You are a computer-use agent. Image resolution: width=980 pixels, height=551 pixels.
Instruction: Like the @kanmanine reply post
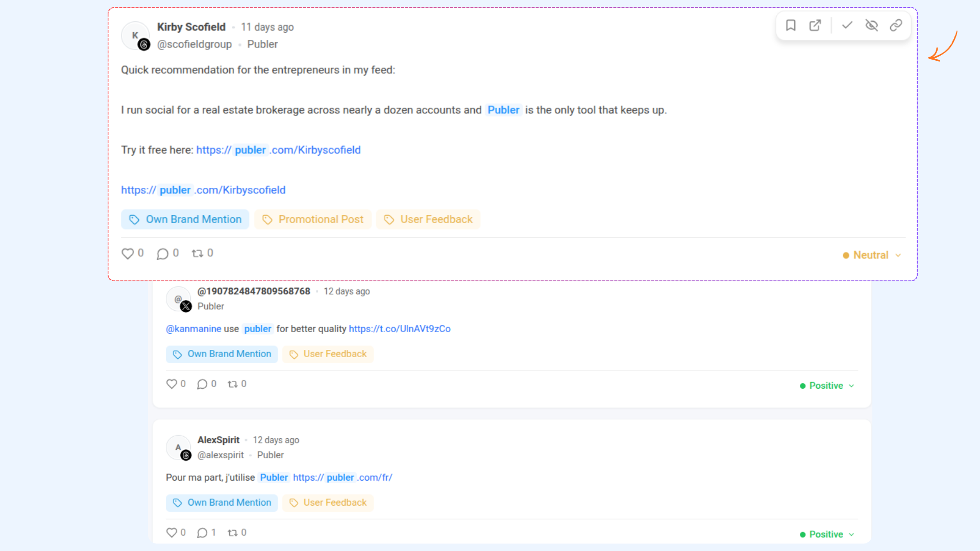click(x=171, y=384)
